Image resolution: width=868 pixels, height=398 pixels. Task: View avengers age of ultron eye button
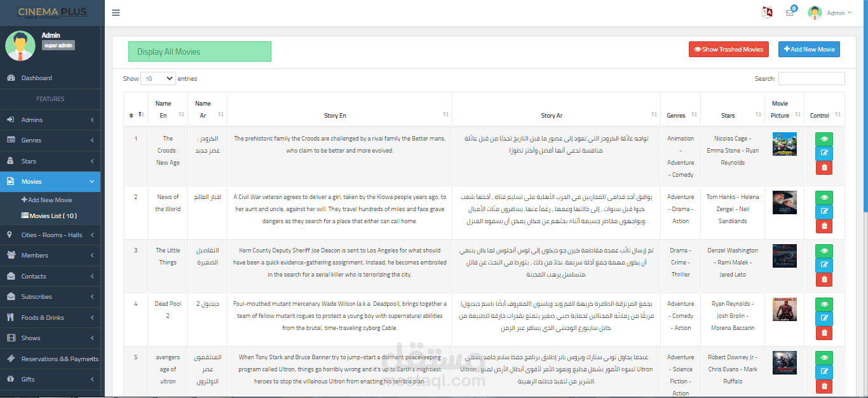click(x=824, y=357)
